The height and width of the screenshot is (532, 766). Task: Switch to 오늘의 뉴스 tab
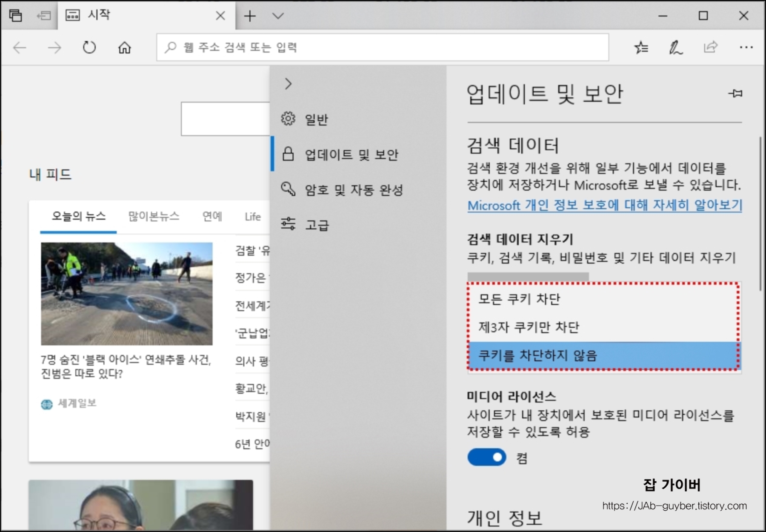pos(78,217)
